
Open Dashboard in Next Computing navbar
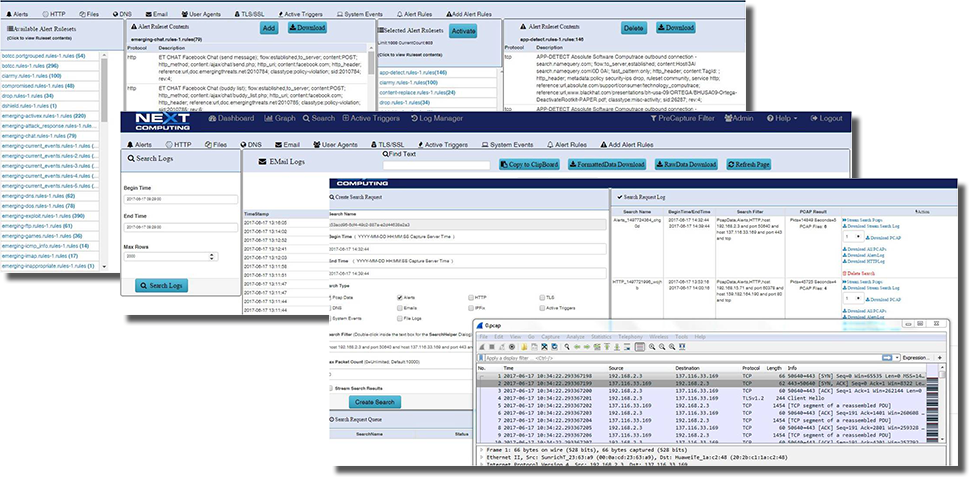231,118
